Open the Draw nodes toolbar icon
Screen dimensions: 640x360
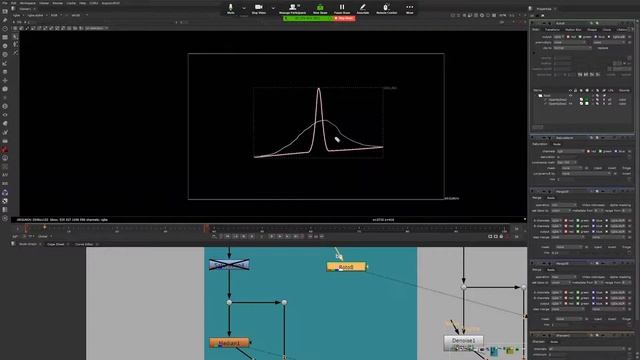point(5,20)
